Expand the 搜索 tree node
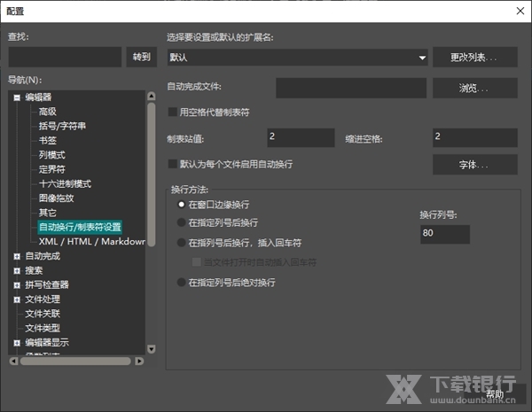This screenshot has width=532, height=412. (17, 270)
